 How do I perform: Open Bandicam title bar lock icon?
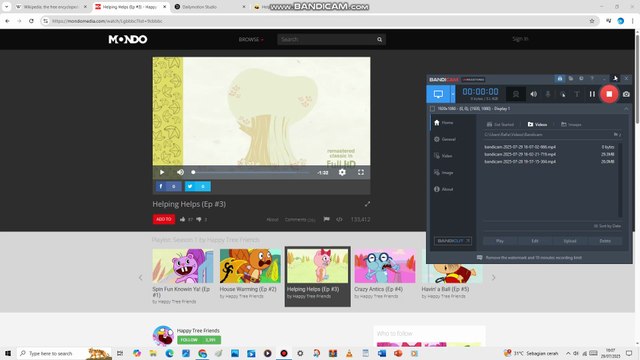(x=560, y=78)
